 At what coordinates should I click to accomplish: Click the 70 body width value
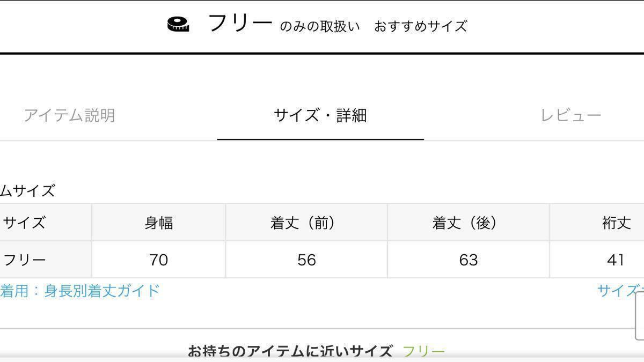click(159, 260)
